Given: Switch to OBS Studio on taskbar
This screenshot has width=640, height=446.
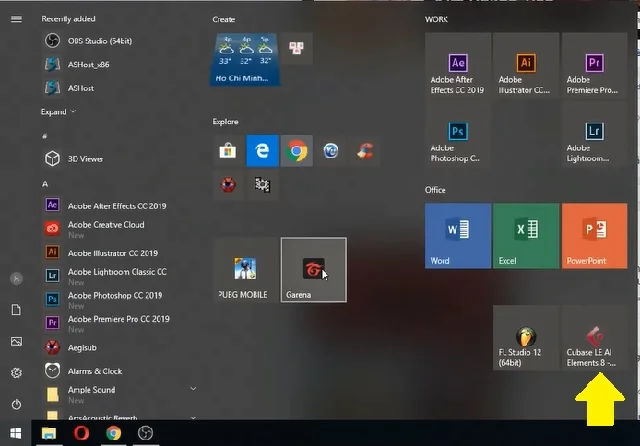Looking at the screenshot, I should 145,433.
